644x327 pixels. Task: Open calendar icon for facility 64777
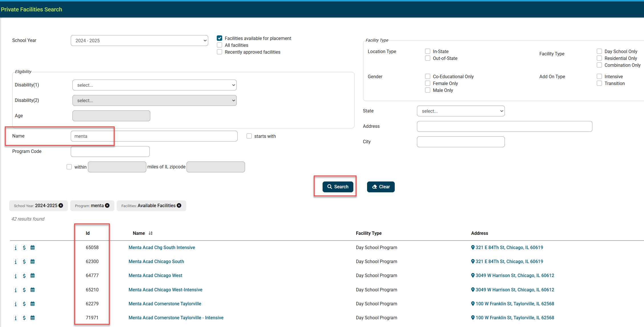tap(33, 276)
